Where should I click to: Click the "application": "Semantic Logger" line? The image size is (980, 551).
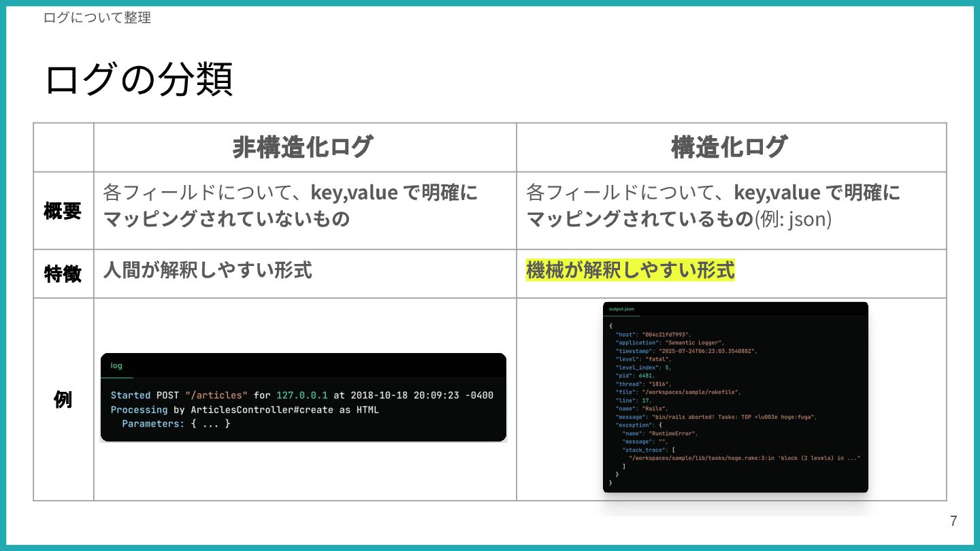pos(670,343)
